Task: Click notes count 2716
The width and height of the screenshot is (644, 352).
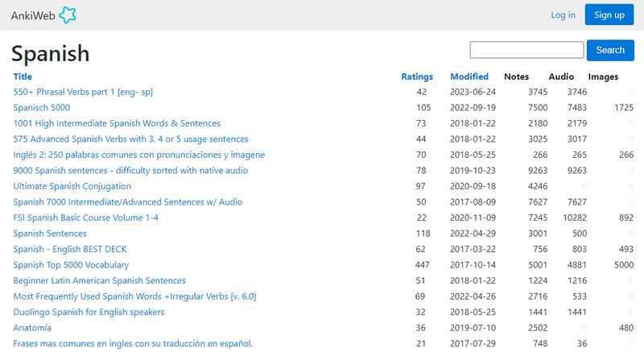Action: pos(538,296)
